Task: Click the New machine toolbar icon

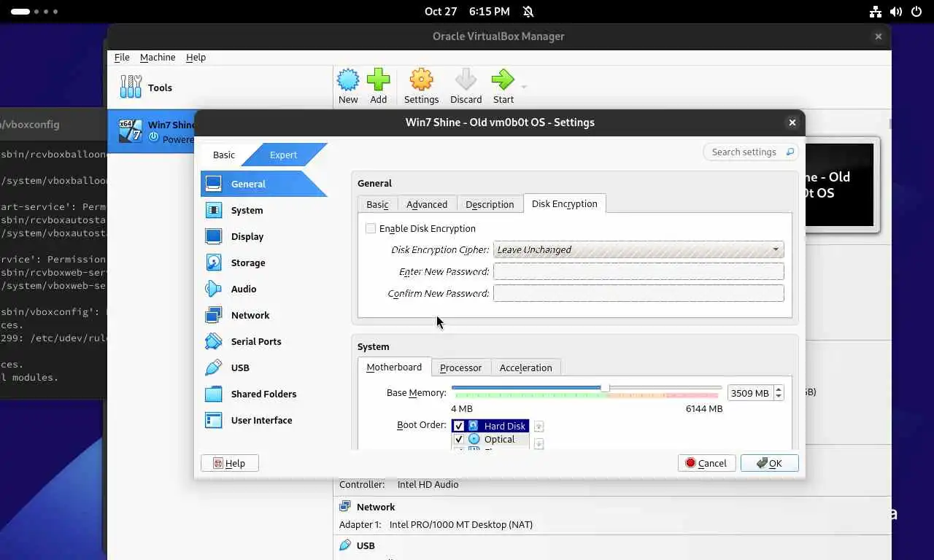Action: (348, 80)
